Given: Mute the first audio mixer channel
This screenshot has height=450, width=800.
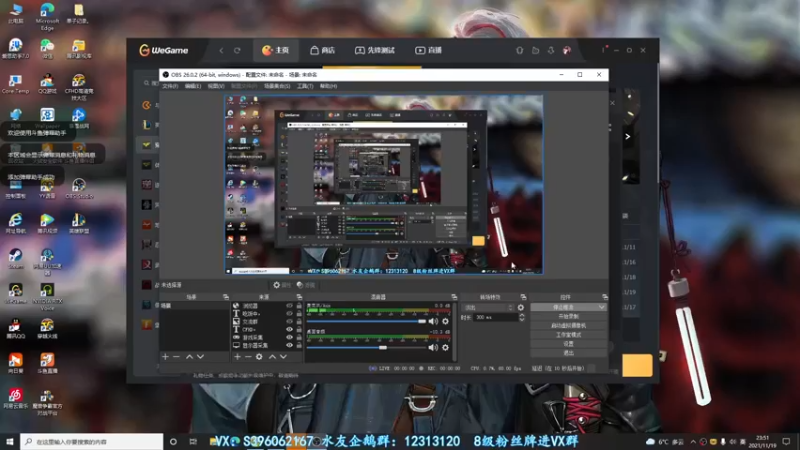Looking at the screenshot, I should click(x=434, y=321).
